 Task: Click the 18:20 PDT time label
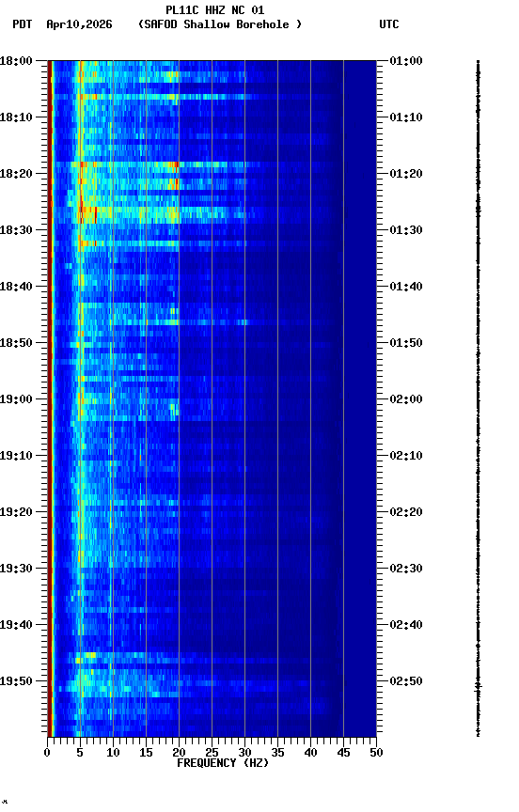click(x=16, y=174)
